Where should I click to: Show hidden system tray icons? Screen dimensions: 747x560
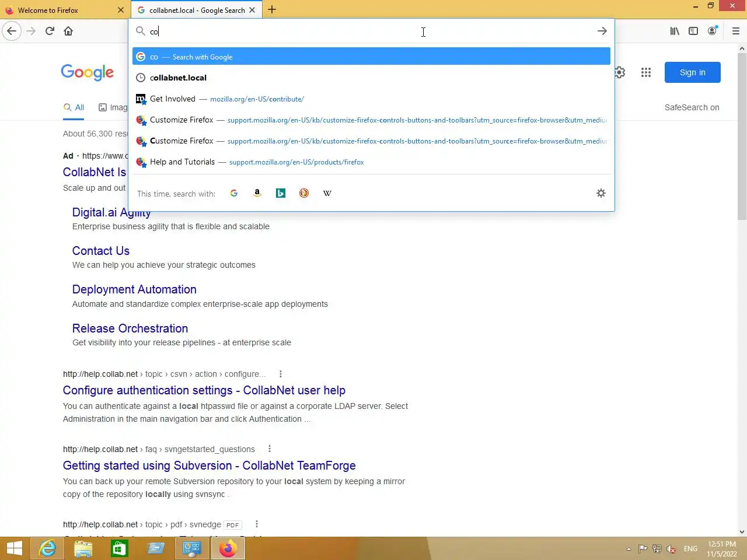tap(629, 549)
